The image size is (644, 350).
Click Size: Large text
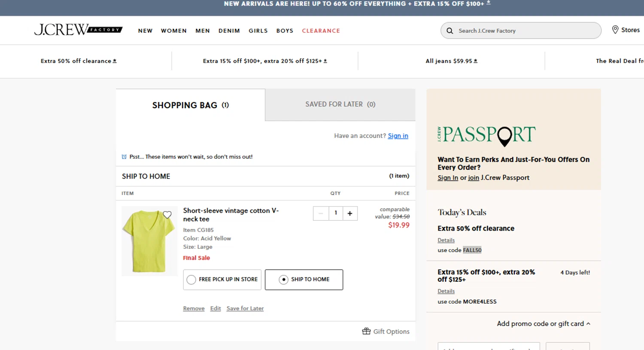pyautogui.click(x=197, y=247)
